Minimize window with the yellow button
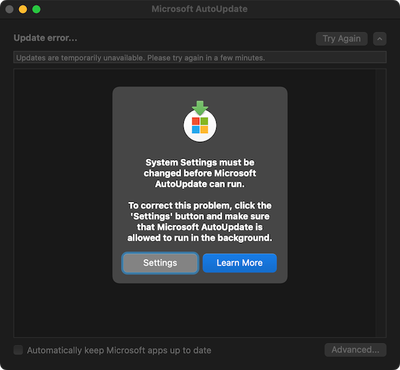 click(x=23, y=9)
